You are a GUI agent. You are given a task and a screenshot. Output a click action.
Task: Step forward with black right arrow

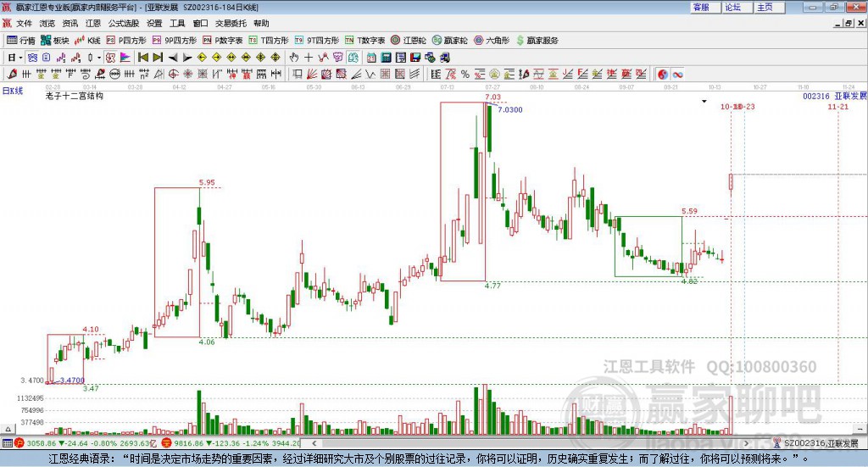[x=187, y=58]
